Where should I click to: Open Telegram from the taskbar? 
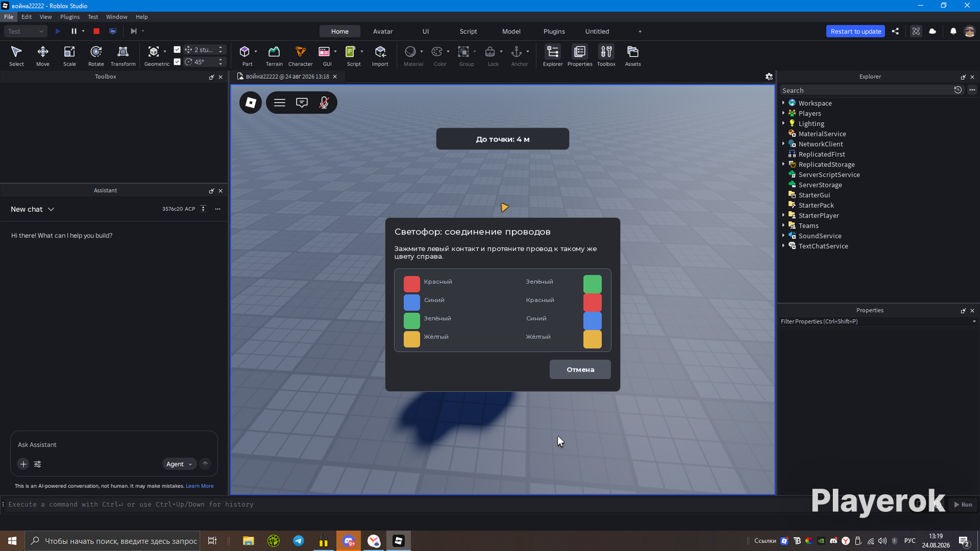click(299, 541)
